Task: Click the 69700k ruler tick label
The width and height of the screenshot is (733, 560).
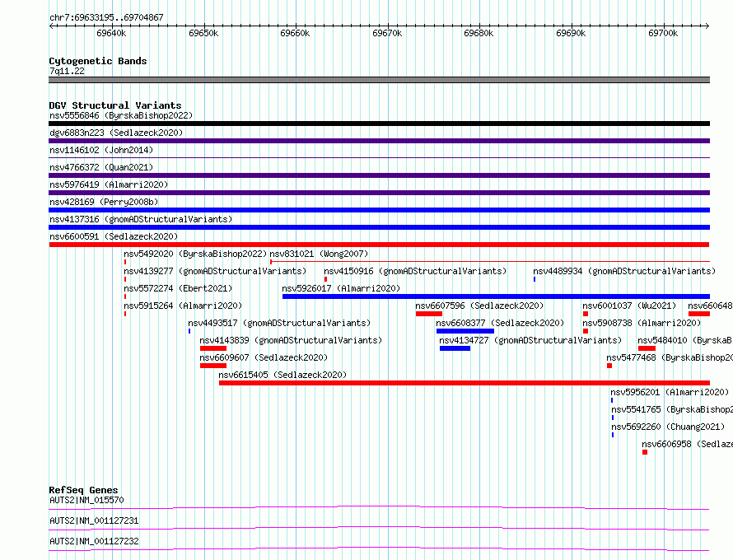Action: coord(663,33)
